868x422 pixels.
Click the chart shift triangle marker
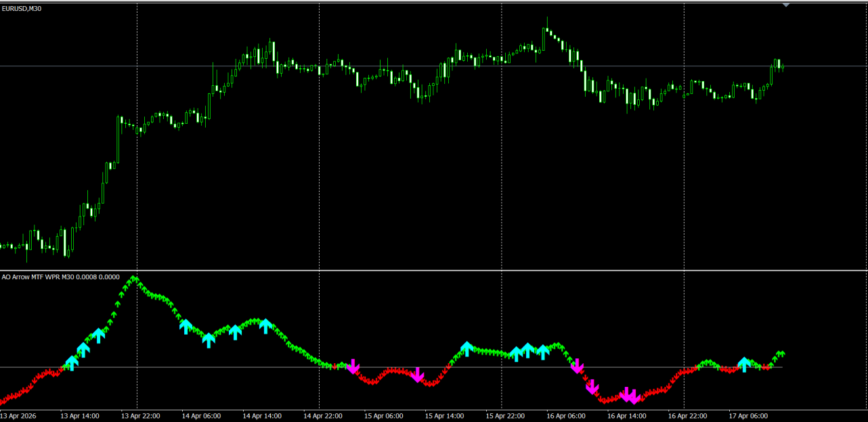(x=786, y=5)
